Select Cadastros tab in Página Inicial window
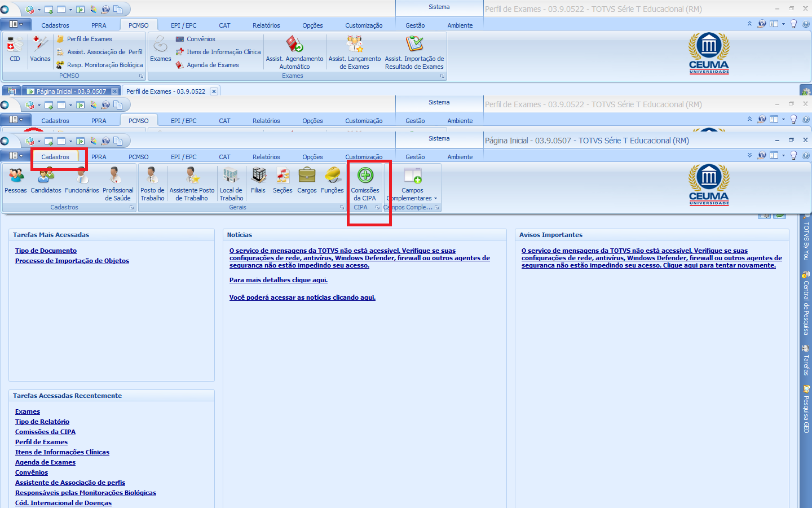 tap(55, 157)
